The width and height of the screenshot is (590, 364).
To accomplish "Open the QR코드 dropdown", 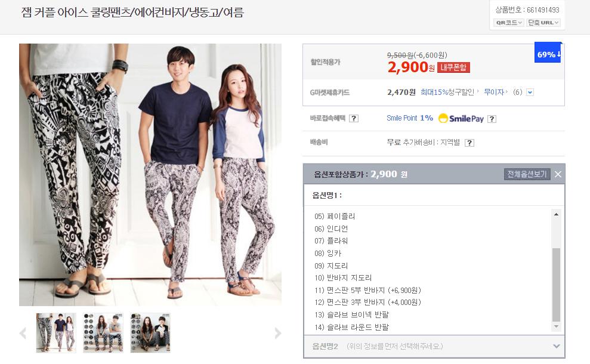I will coord(509,23).
